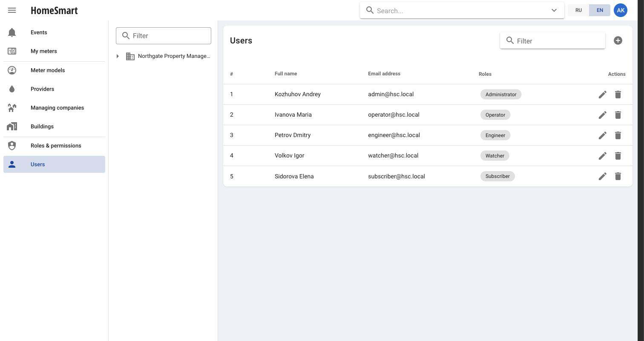Delete user Kozhuhov Andrey
This screenshot has width=644, height=341.
point(618,95)
